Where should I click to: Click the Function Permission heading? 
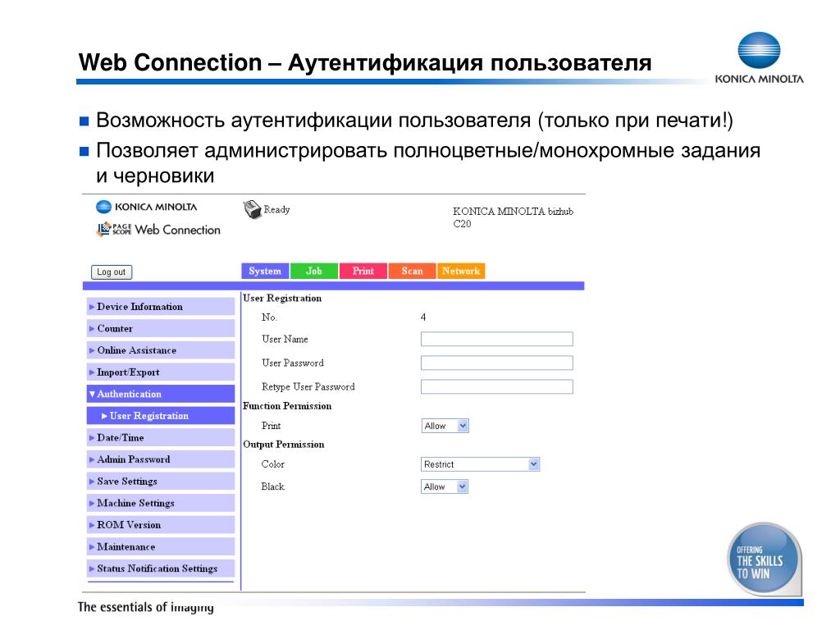[x=287, y=406]
